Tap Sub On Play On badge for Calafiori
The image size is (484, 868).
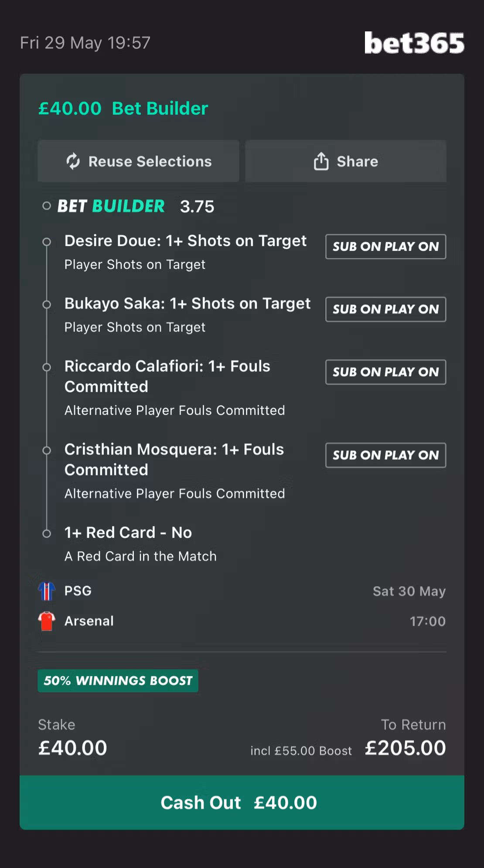point(385,372)
